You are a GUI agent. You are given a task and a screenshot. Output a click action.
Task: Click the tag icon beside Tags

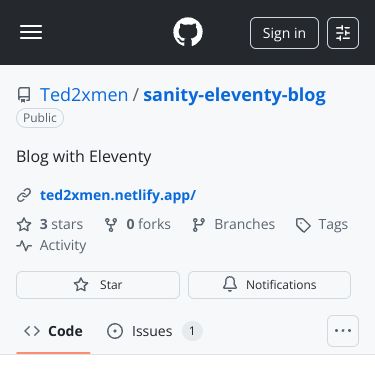pyautogui.click(x=303, y=225)
